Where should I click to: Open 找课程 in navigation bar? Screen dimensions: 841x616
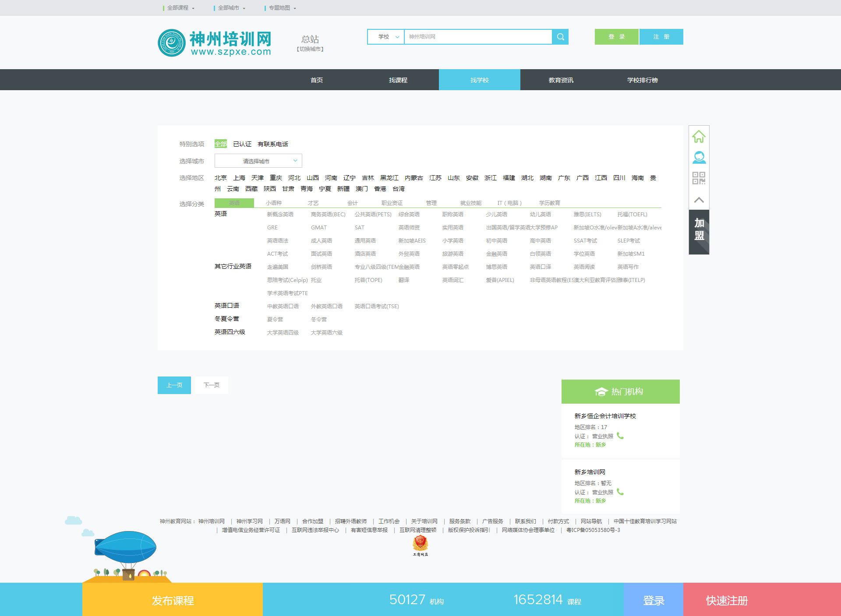[398, 80]
